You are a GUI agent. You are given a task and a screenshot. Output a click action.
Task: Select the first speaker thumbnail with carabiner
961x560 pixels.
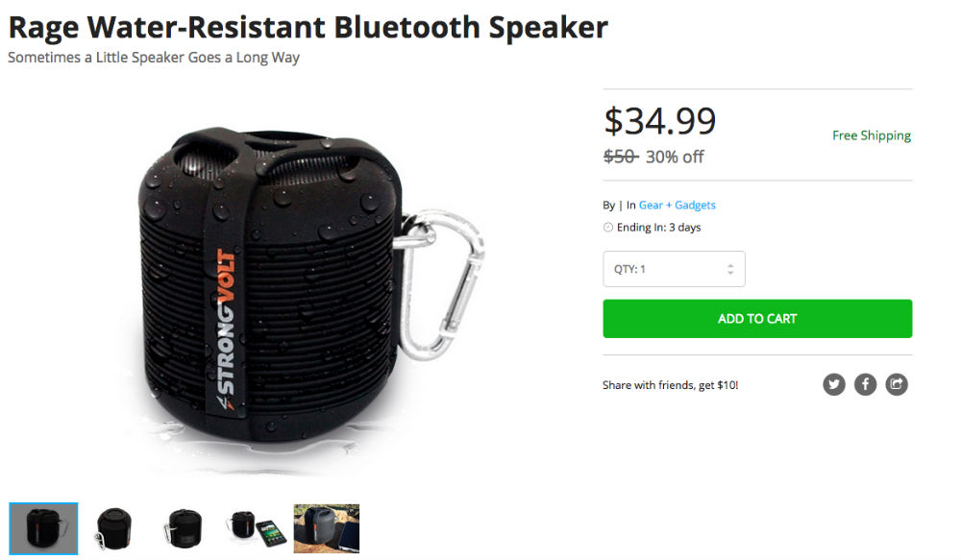tap(43, 528)
